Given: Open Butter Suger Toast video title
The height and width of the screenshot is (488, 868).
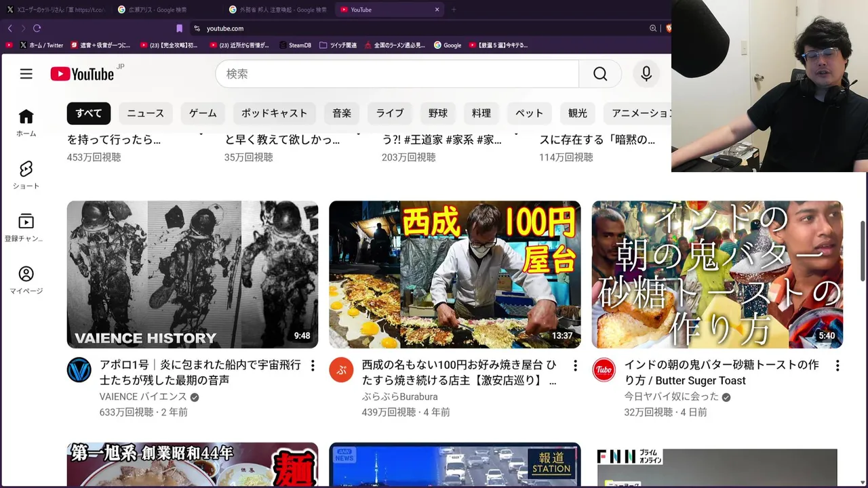Looking at the screenshot, I should pos(722,373).
